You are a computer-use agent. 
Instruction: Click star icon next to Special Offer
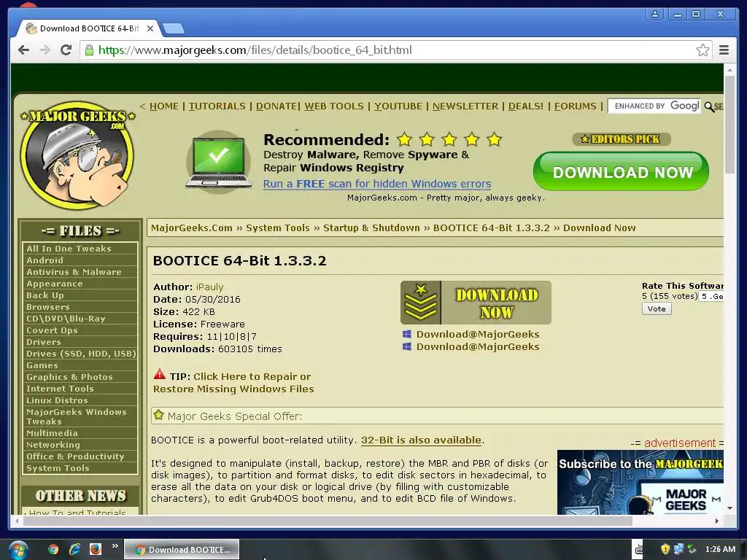pos(158,415)
